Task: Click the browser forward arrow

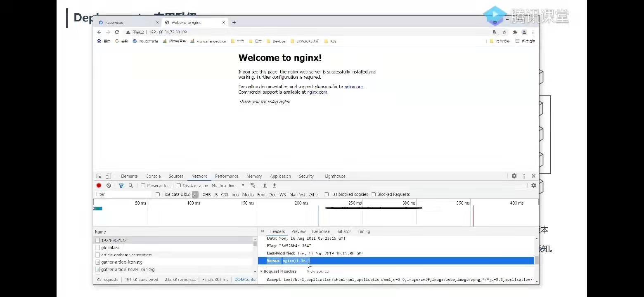Action: (x=108, y=32)
